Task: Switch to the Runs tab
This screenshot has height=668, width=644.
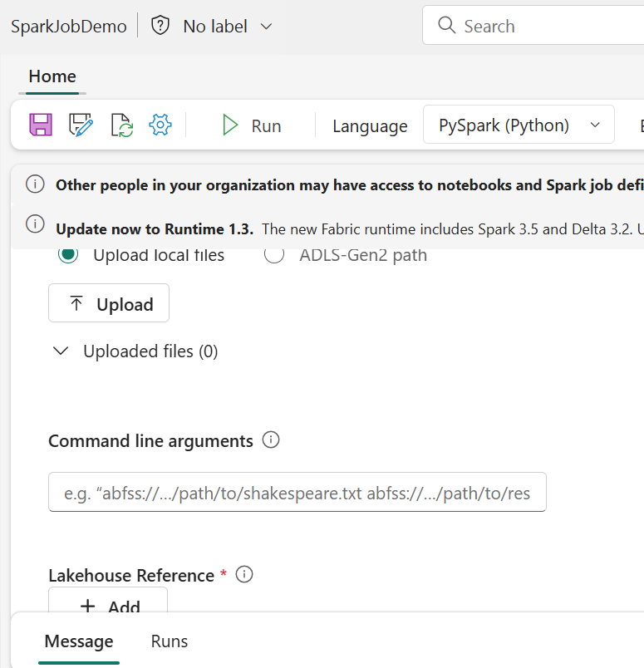Action: point(170,641)
